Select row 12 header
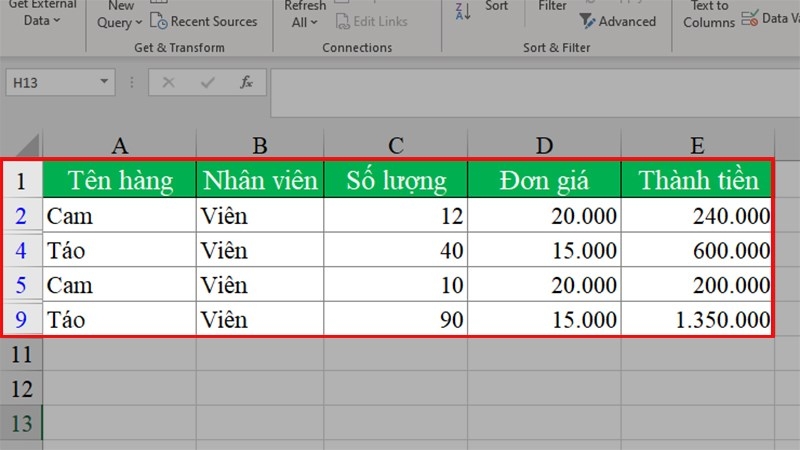Image resolution: width=800 pixels, height=450 pixels. click(21, 389)
